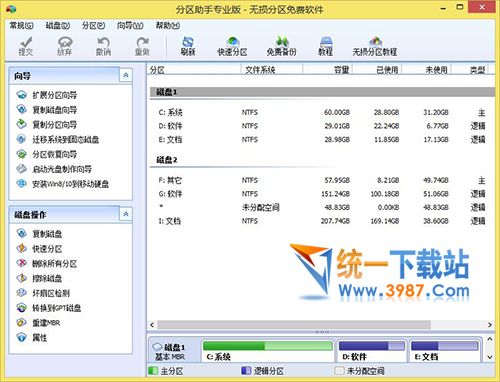Select the D: 软件 partition row
The height and width of the screenshot is (382, 500).
coord(322,126)
